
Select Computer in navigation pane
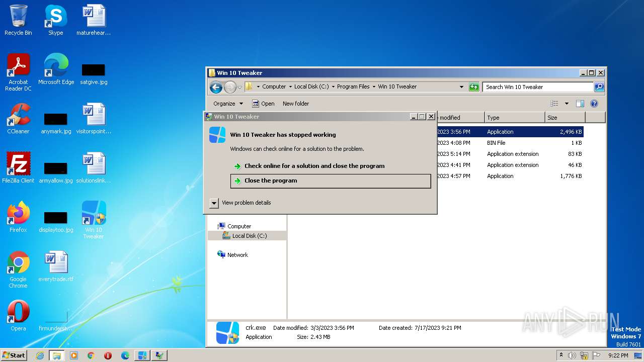[x=239, y=226]
